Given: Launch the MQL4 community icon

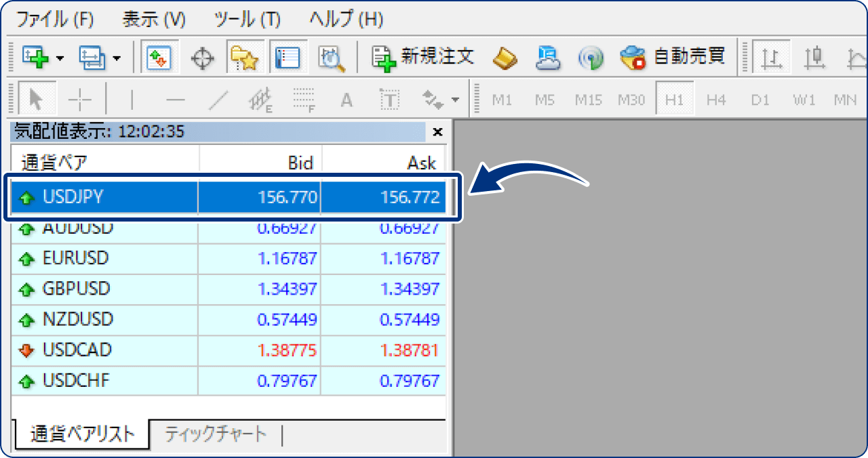Looking at the screenshot, I should 590,57.
